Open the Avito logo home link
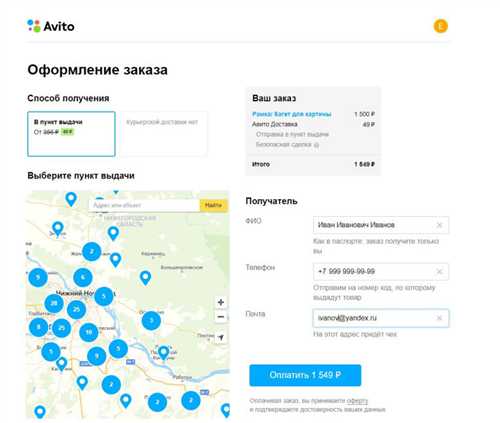 pyautogui.click(x=51, y=26)
